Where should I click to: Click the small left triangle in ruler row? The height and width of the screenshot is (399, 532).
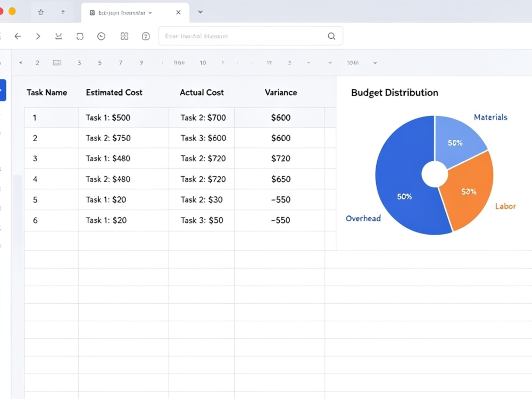click(21, 62)
